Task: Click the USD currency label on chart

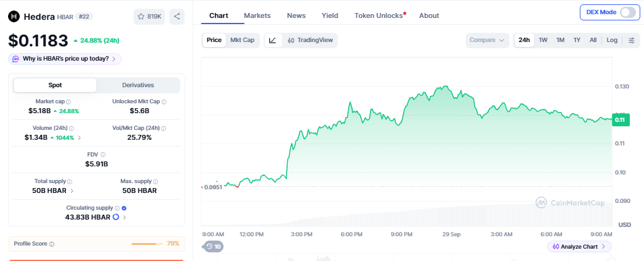Action: (624, 225)
